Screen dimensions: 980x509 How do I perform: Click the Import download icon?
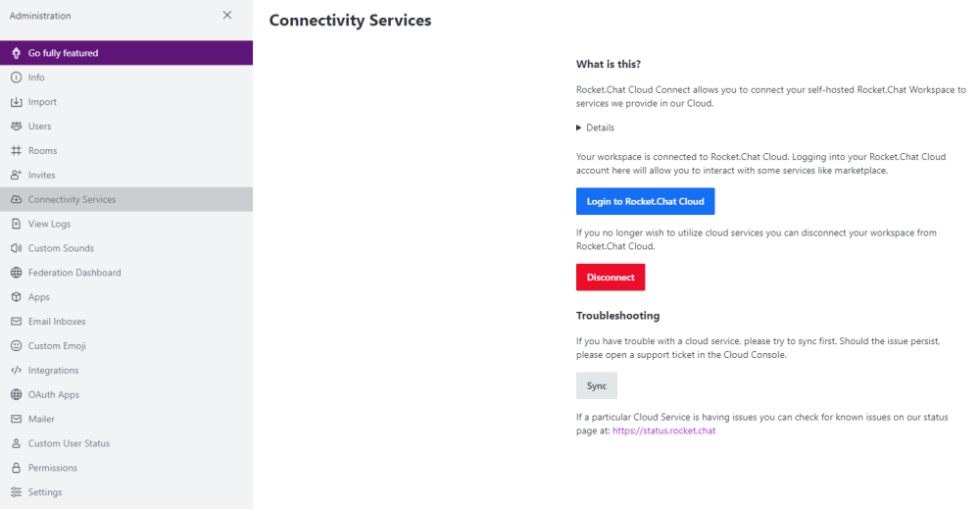click(x=17, y=102)
